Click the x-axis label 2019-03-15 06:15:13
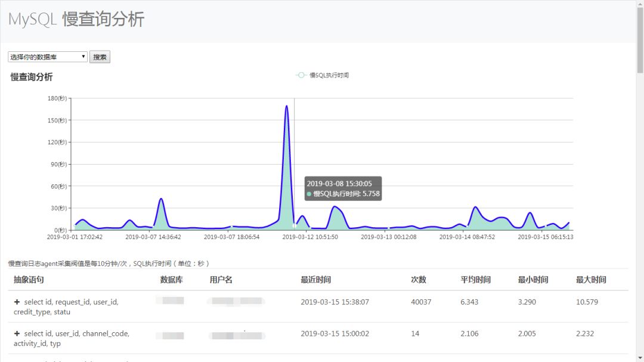Image resolution: width=644 pixels, height=362 pixels. tap(546, 237)
